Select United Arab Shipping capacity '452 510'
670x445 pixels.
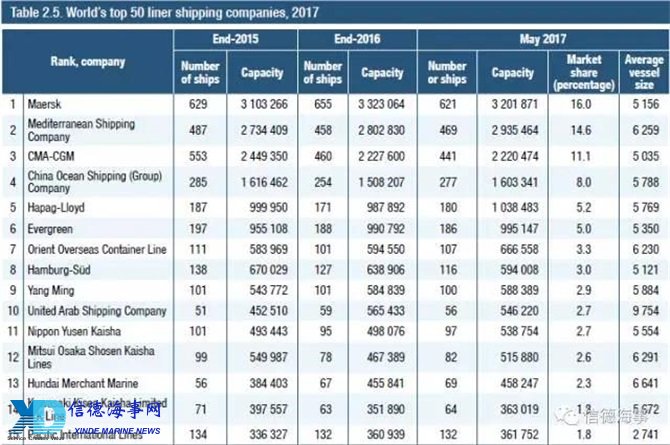pos(268,311)
